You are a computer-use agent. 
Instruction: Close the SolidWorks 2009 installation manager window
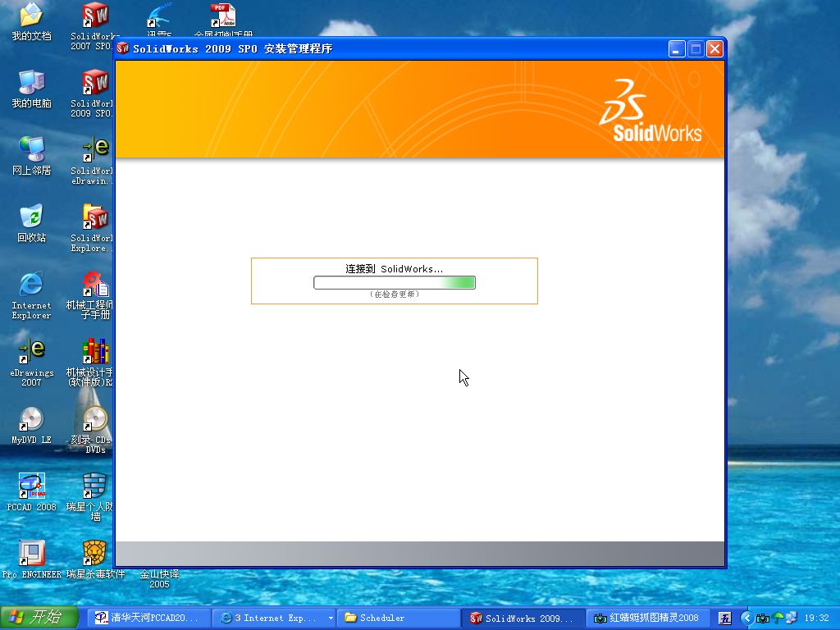tap(714, 48)
